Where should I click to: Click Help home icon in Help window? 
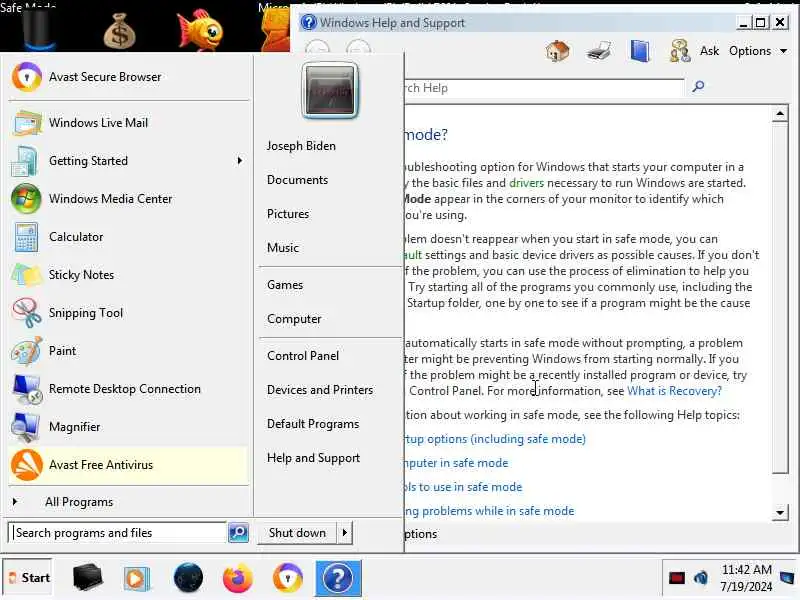click(x=557, y=51)
